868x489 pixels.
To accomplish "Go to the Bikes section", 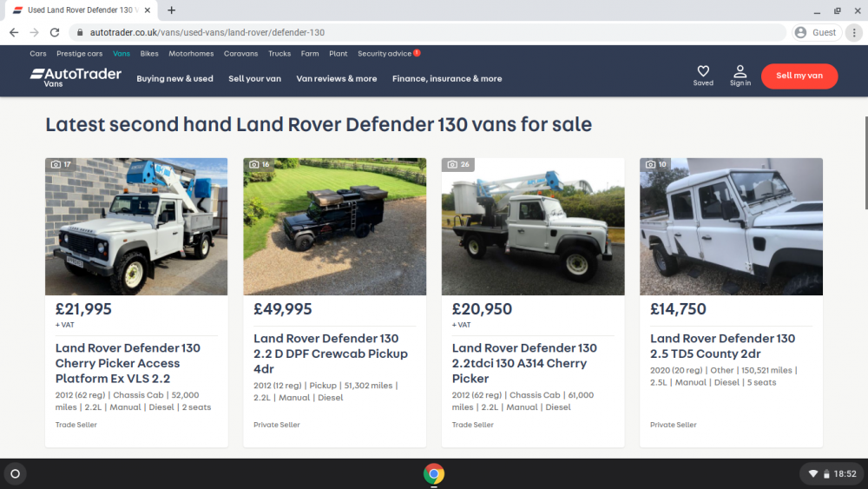I will 149,54.
